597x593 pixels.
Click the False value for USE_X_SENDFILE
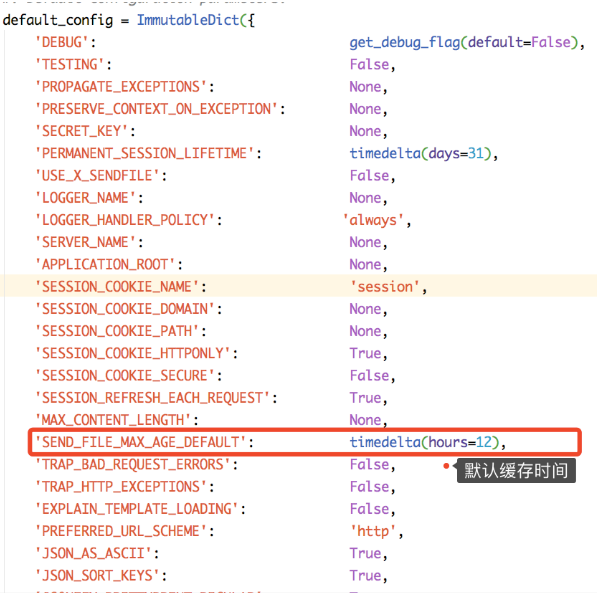click(x=369, y=176)
